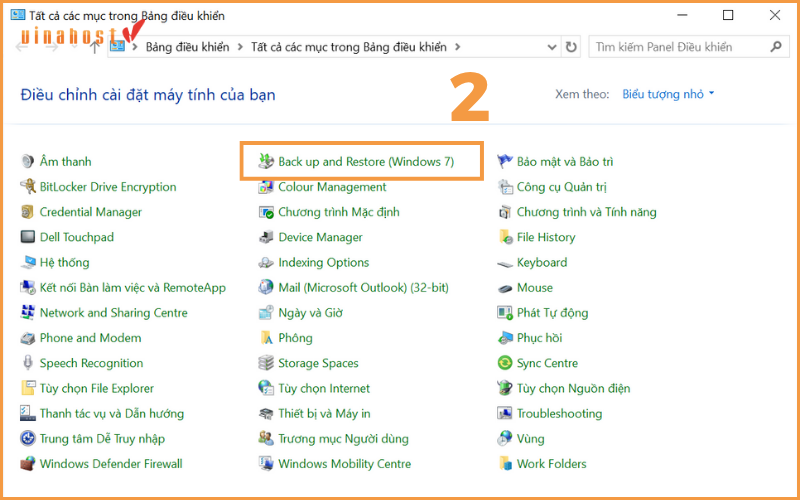Click the Âm thanh speaker icon
This screenshot has height=500, width=800.
coord(28,162)
